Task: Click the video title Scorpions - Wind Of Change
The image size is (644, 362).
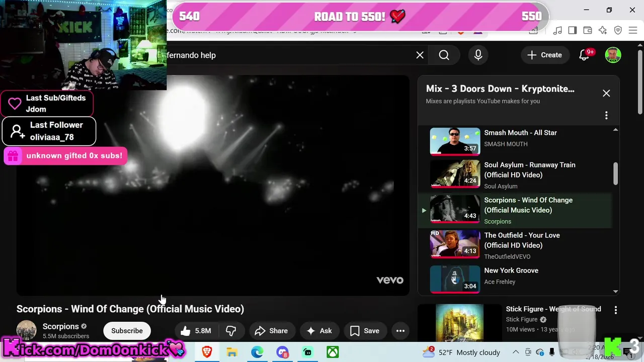Action: pyautogui.click(x=130, y=309)
